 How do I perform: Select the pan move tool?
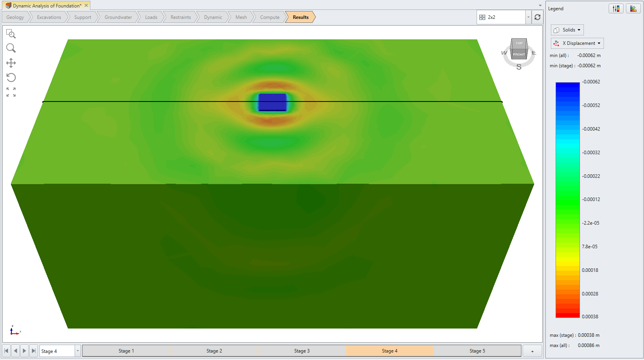[11, 63]
